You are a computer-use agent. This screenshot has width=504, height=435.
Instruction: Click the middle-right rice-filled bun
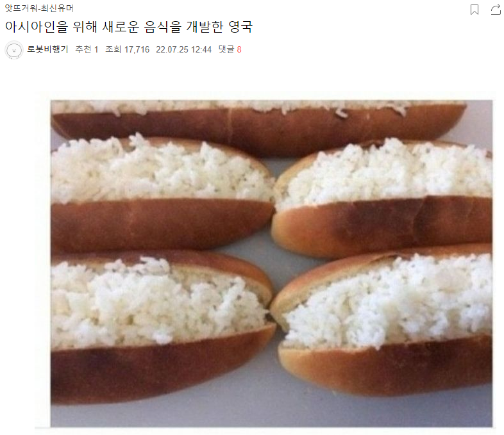click(382, 197)
